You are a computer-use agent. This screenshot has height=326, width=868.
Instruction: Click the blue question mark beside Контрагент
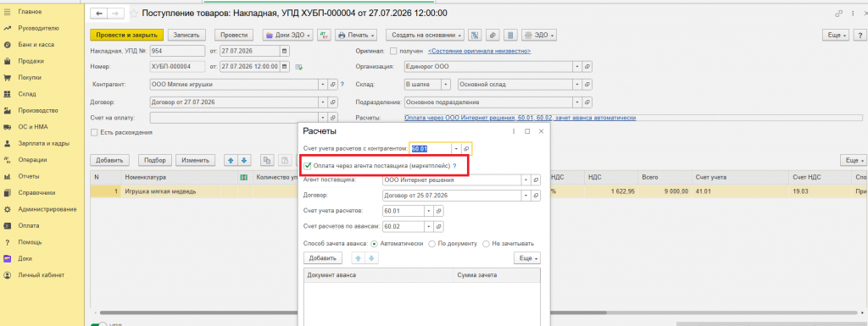coord(342,85)
